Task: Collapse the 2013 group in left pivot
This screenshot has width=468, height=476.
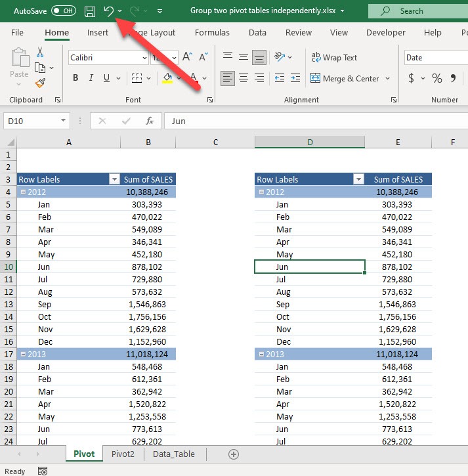Action: 23,355
